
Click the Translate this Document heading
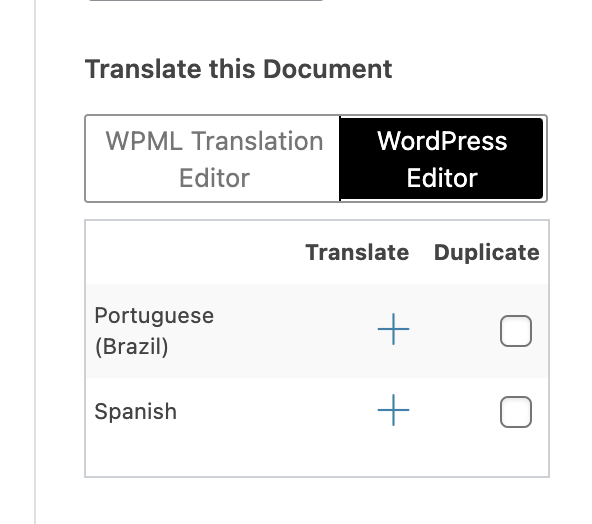click(x=238, y=69)
